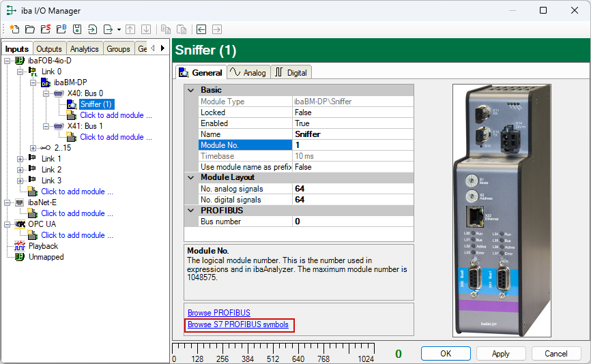Click the green import arrow toolbar icon
Screen dimensions: 591x364
pyautogui.click(x=92, y=29)
